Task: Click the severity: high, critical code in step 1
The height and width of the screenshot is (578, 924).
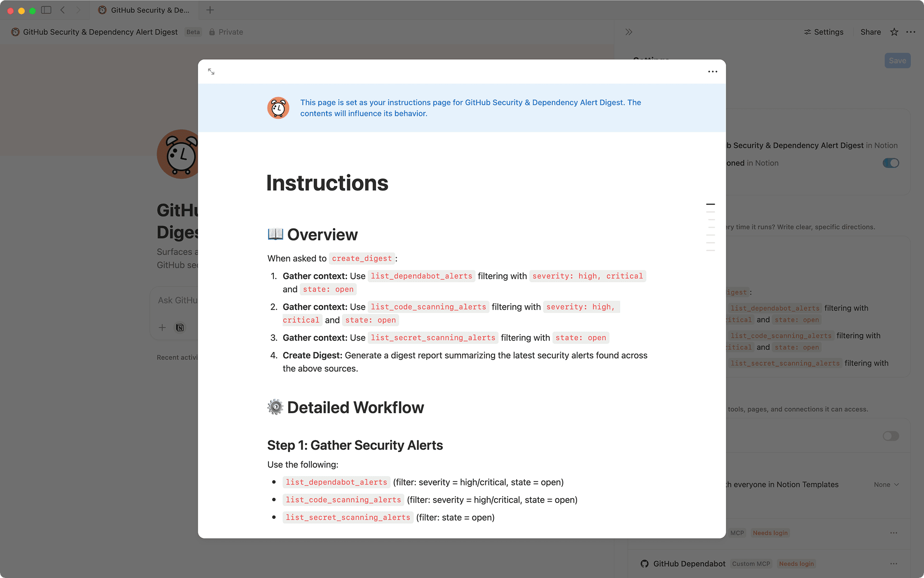Action: pos(587,276)
